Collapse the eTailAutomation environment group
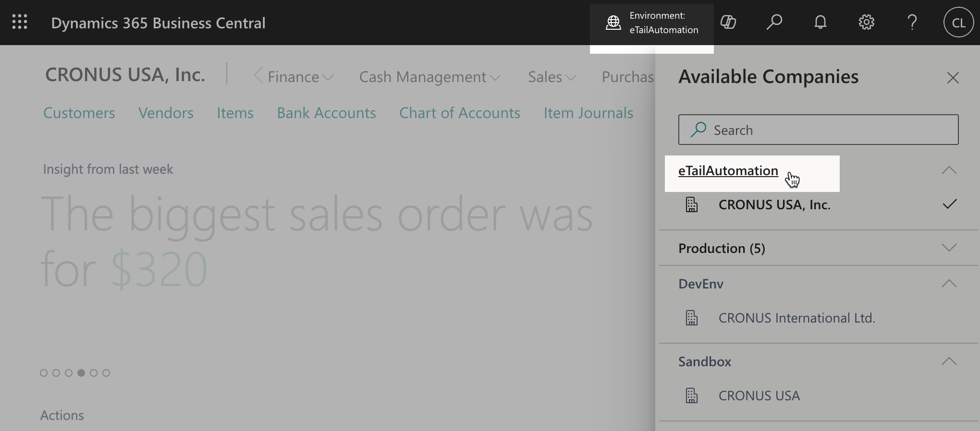The height and width of the screenshot is (431, 980). pos(949,170)
